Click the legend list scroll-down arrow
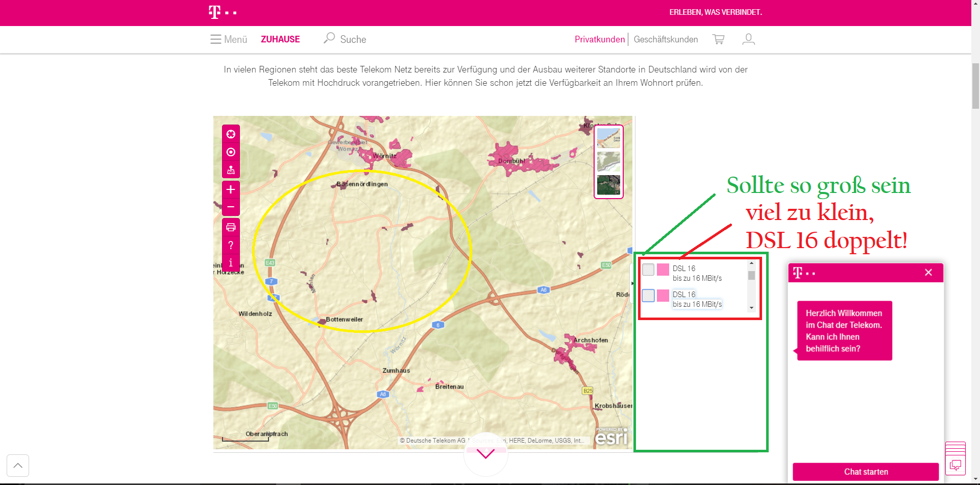980x485 pixels. point(751,308)
